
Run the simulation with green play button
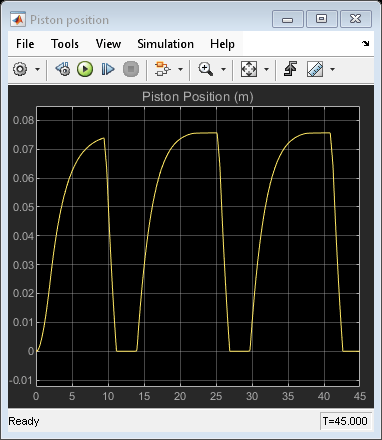(x=85, y=69)
